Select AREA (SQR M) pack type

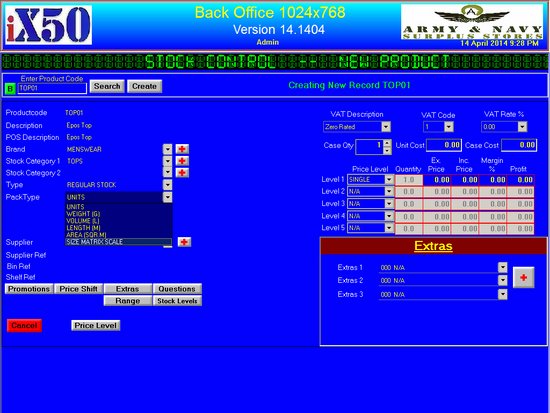tap(119, 235)
